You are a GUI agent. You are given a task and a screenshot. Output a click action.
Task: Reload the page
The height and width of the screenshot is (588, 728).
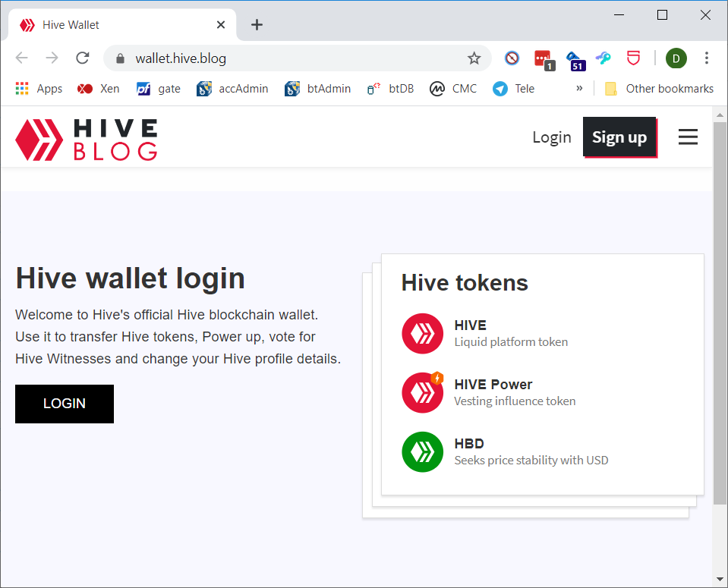click(83, 58)
